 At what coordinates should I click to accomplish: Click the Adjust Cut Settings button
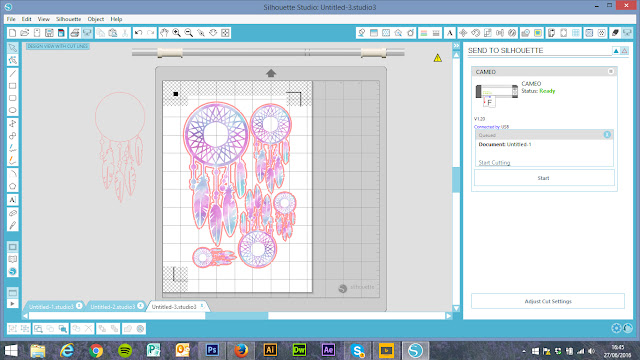(548, 301)
